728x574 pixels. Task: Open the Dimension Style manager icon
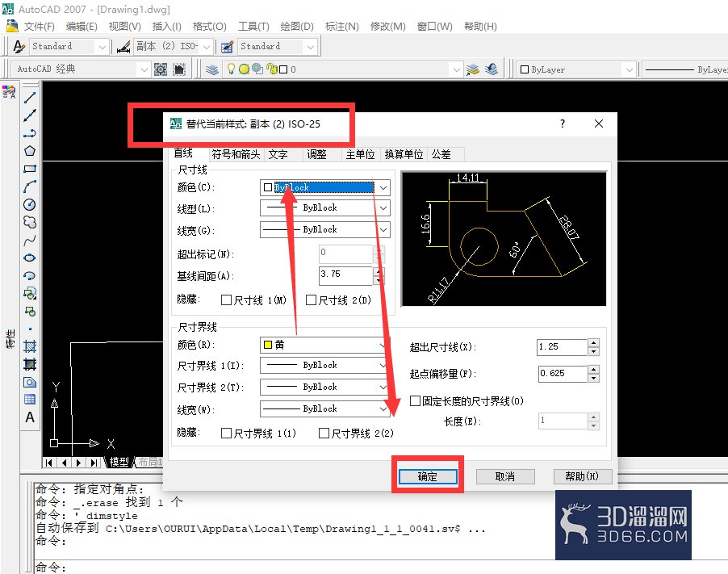123,47
